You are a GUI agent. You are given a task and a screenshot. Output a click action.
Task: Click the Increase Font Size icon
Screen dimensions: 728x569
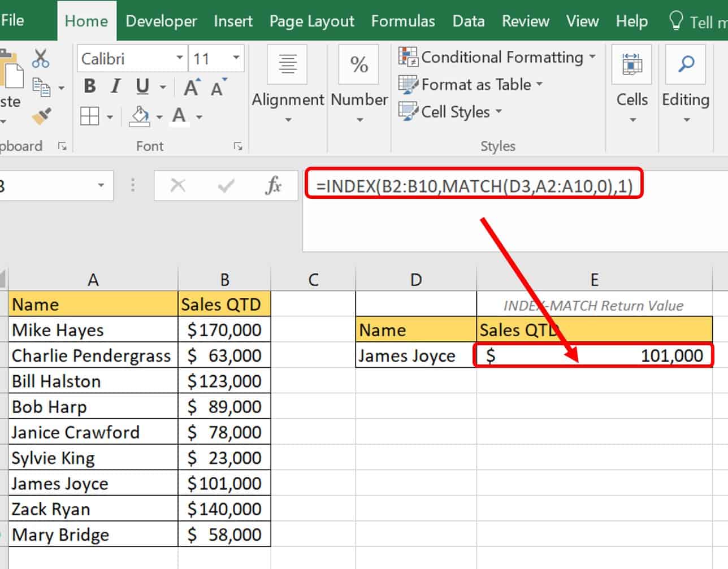[x=192, y=88]
